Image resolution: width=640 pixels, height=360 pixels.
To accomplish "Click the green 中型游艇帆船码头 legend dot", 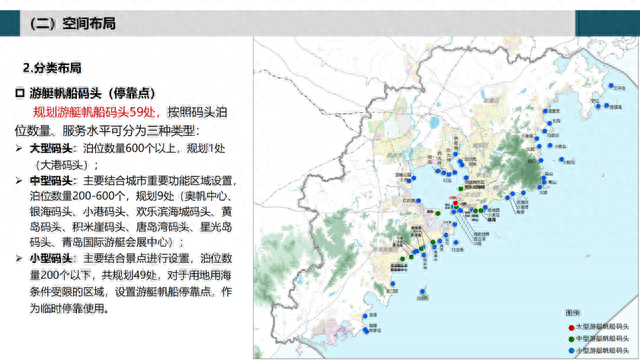I will tap(571, 339).
